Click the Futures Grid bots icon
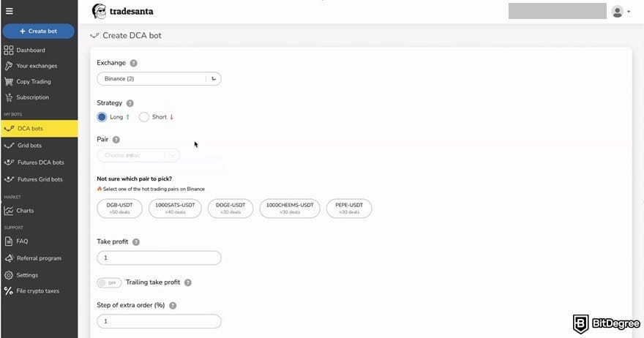Viewport: 644px width, 338px height. click(9, 179)
